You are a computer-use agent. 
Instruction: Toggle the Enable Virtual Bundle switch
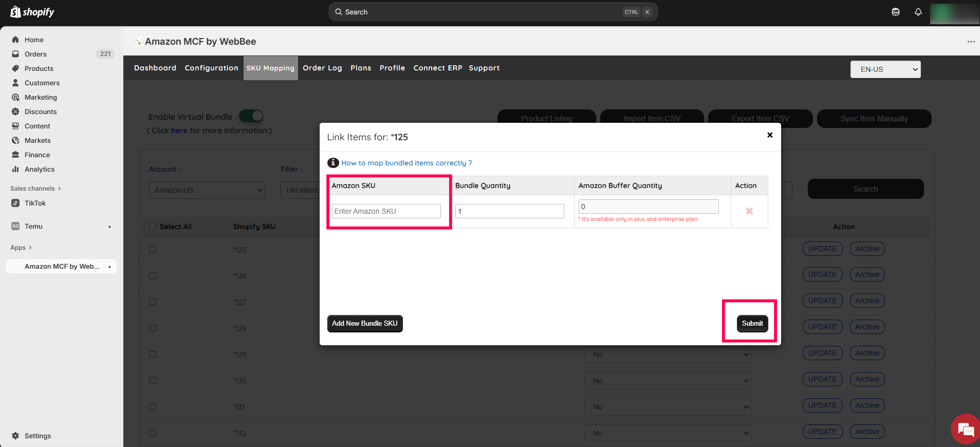pyautogui.click(x=251, y=116)
